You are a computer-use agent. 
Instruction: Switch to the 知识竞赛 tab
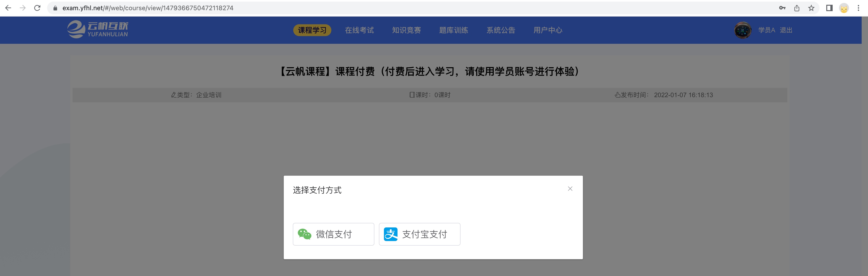click(406, 30)
